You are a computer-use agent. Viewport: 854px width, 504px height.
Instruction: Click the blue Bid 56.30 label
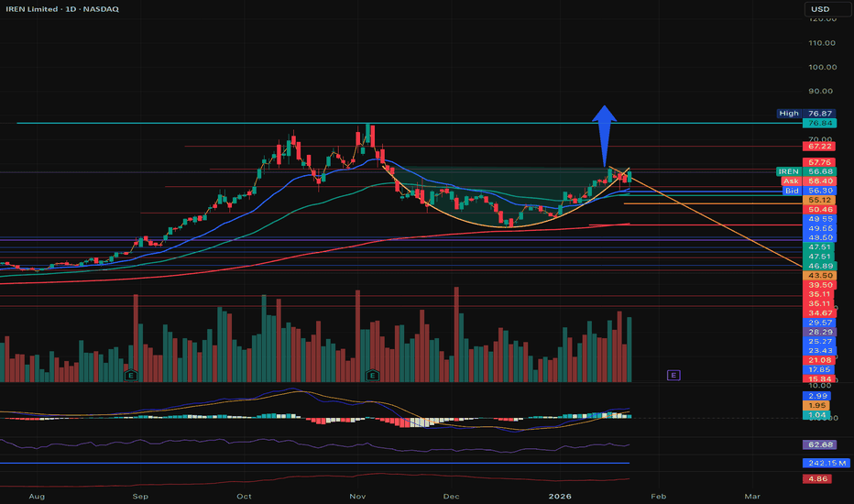pos(802,191)
